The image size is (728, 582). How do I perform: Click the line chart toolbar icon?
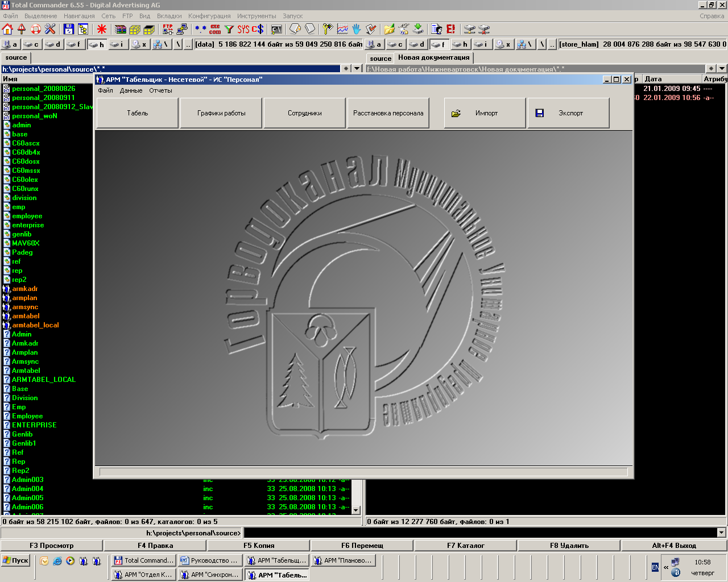[342, 29]
